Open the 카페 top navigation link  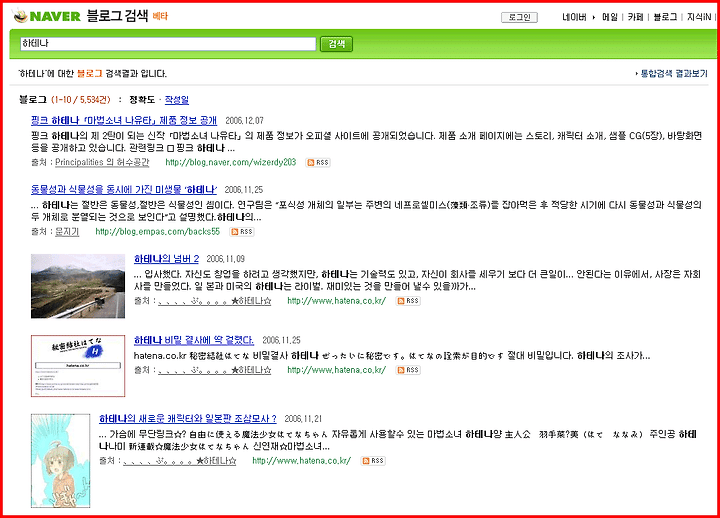[x=636, y=17]
